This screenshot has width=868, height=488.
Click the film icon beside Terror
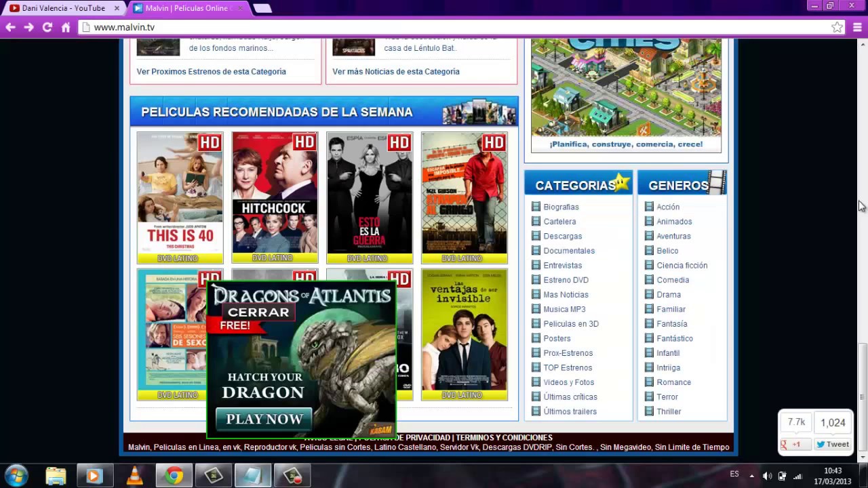point(649,396)
